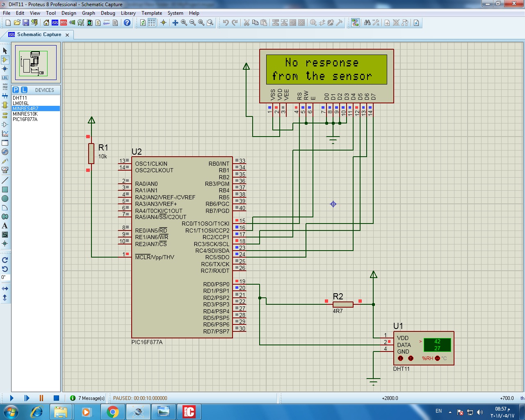Click the Undo toolbar icon
The height and width of the screenshot is (420, 525).
click(226, 23)
